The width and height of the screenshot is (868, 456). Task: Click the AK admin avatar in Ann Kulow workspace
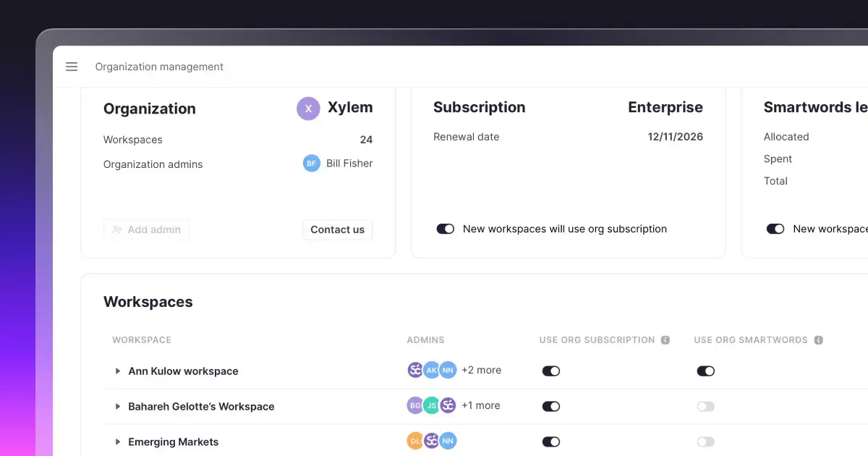[x=431, y=369]
